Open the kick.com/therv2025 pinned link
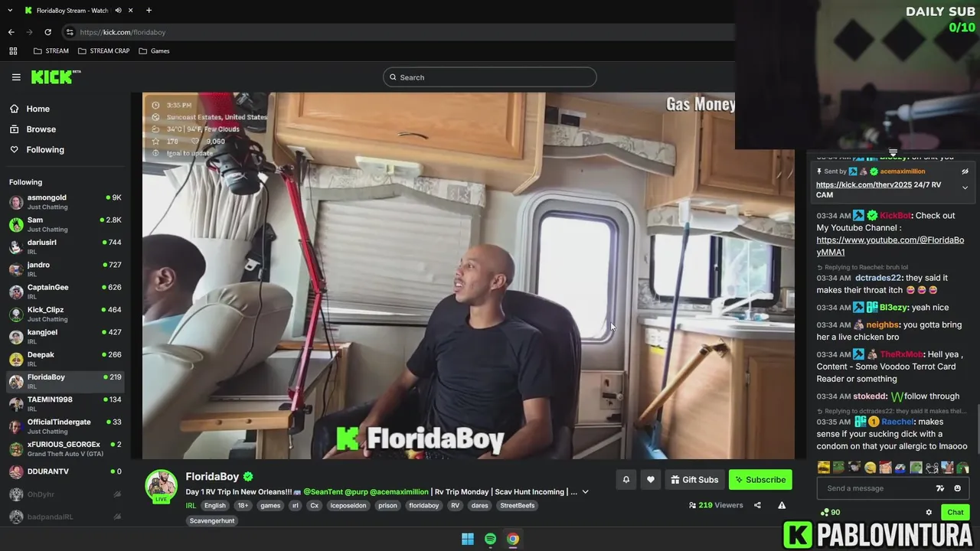The height and width of the screenshot is (551, 980). pyautogui.click(x=864, y=185)
